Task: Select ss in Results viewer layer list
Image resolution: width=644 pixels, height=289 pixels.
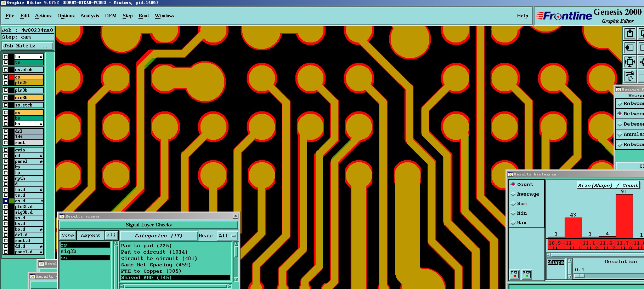Action: click(85, 258)
